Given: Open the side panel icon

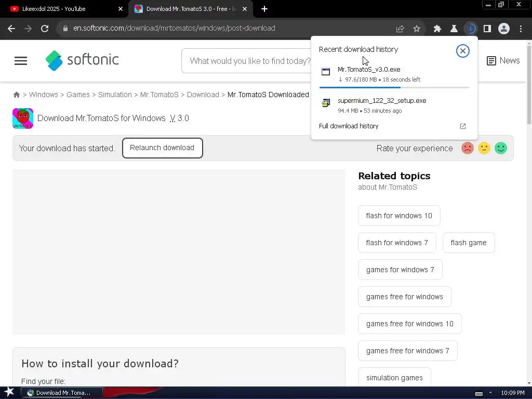Looking at the screenshot, I should [x=487, y=29].
